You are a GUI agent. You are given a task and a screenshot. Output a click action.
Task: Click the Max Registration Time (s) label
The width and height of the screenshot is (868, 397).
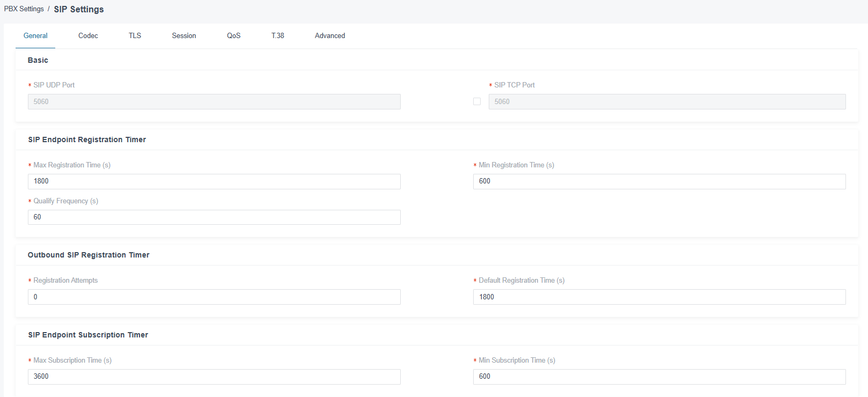tap(72, 165)
